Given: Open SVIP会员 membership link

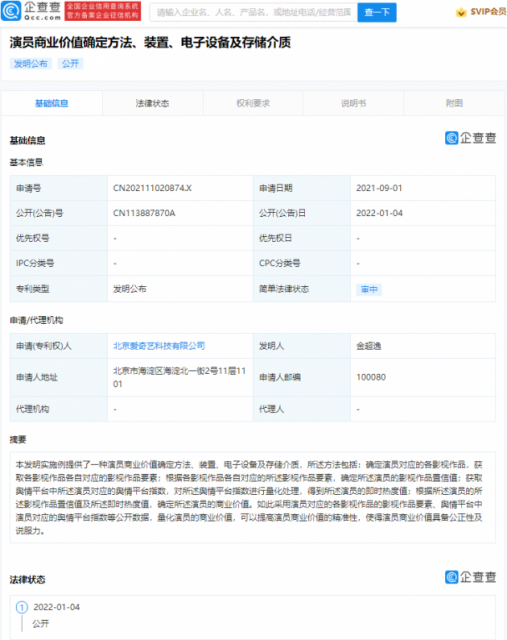Looking at the screenshot, I should tap(488, 12).
